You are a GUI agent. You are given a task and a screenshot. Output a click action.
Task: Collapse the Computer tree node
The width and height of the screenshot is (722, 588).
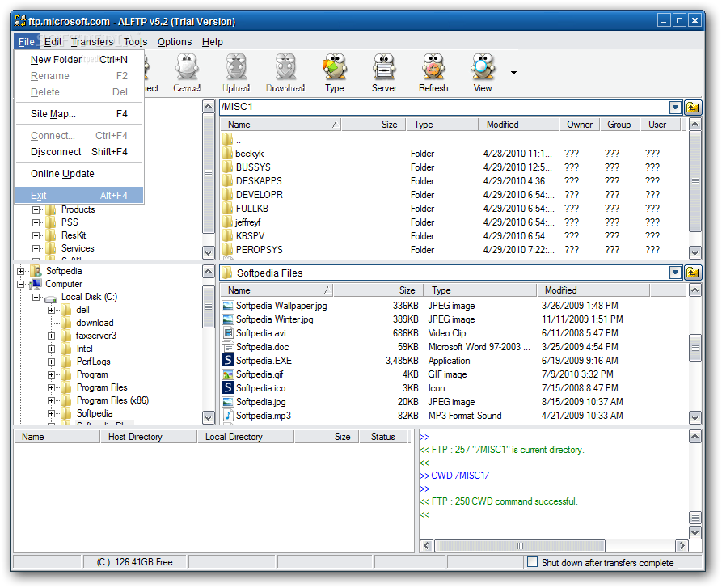(21, 284)
